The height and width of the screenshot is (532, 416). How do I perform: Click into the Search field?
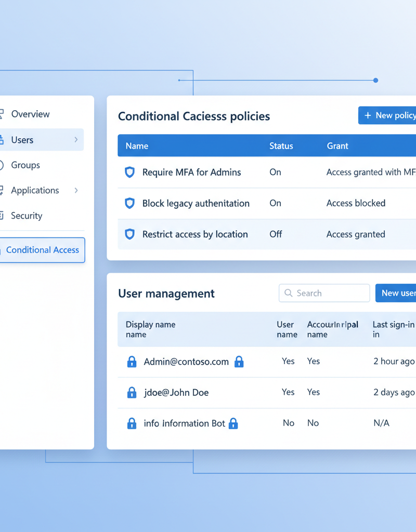point(324,293)
